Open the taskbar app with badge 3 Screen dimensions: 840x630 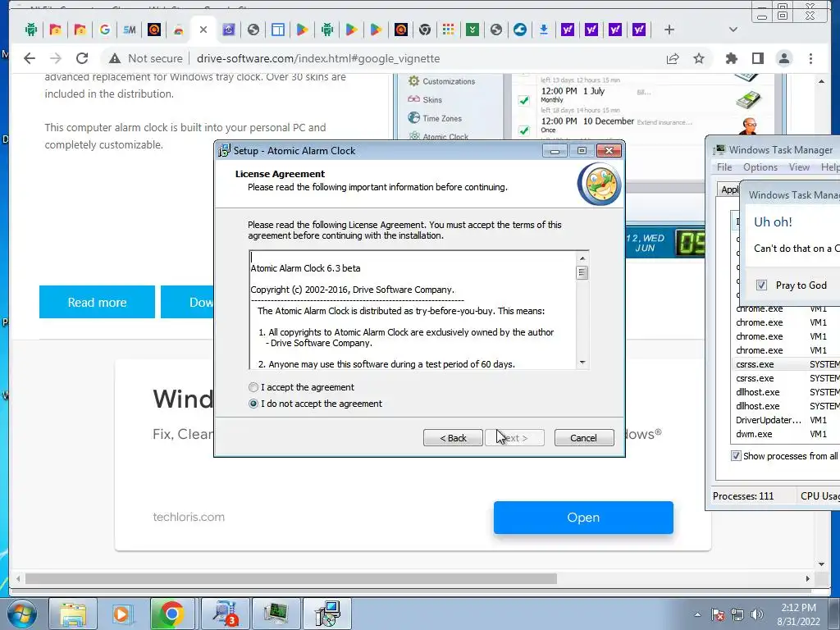click(226, 614)
